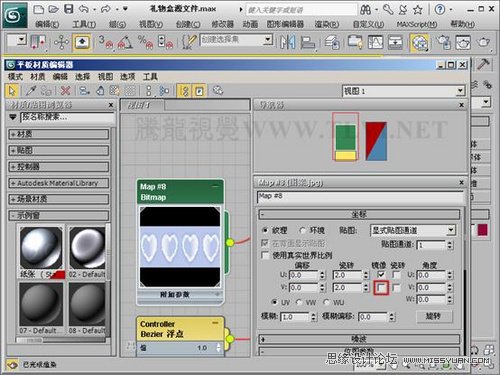Click the rendered frame window teapot icon
The height and width of the screenshot is (375, 500).
(x=463, y=42)
